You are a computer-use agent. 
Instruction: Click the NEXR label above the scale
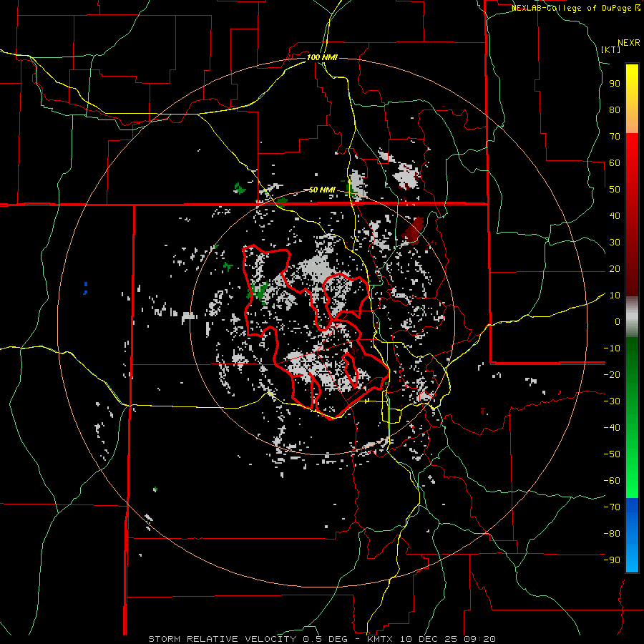point(628,42)
